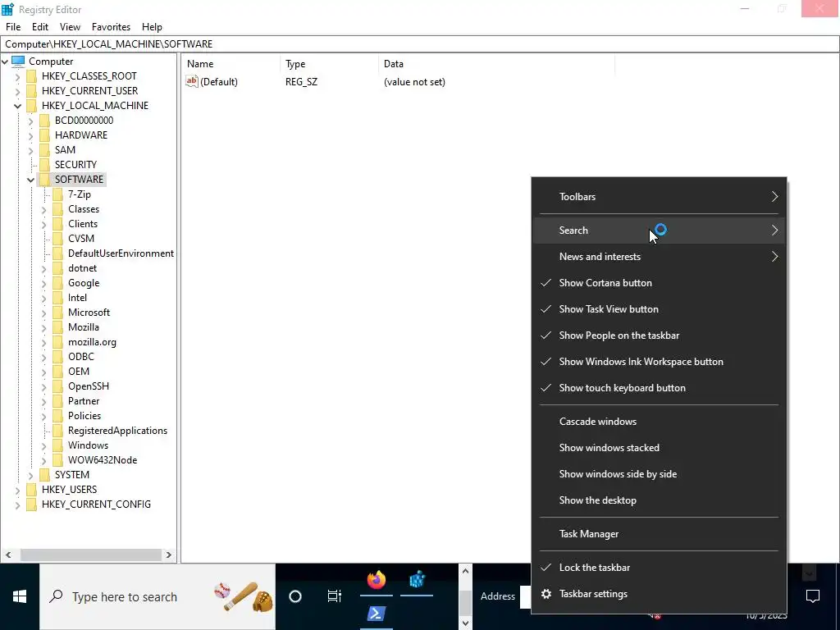This screenshot has height=630, width=840.
Task: Toggle Show Task View button
Action: pyautogui.click(x=659, y=309)
